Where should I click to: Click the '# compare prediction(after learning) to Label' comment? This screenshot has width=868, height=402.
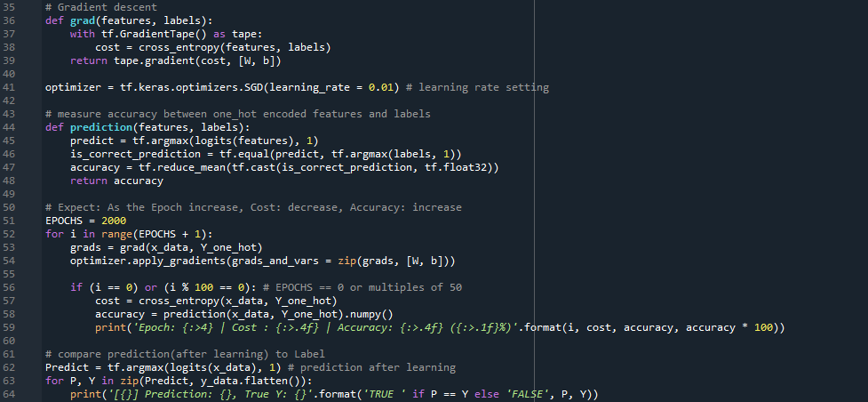point(186,354)
